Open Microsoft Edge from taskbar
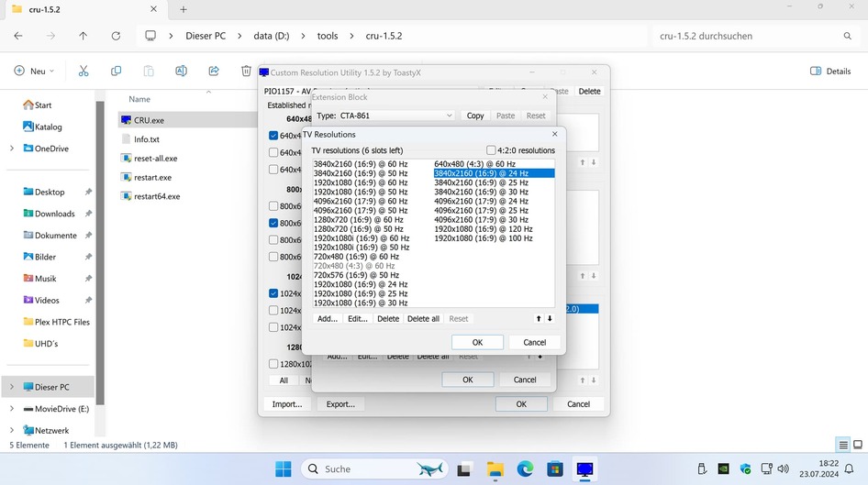This screenshot has height=485, width=868. 525,469
